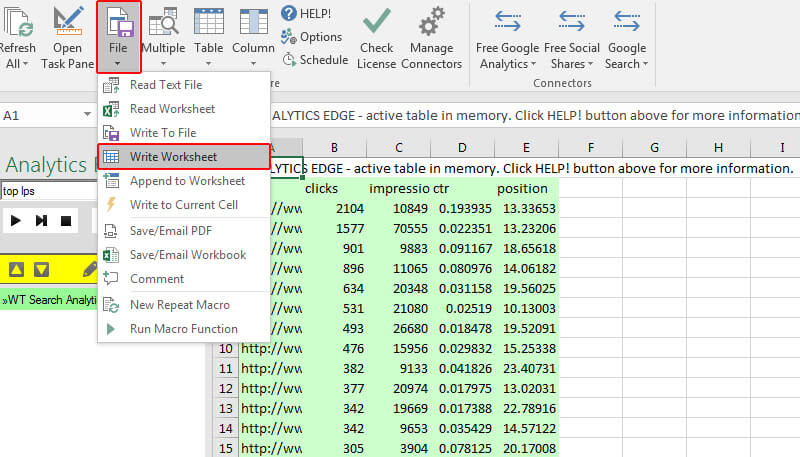Screen dimensions: 800x457
Task: Choose Read Text File menu item
Action: 184,85
